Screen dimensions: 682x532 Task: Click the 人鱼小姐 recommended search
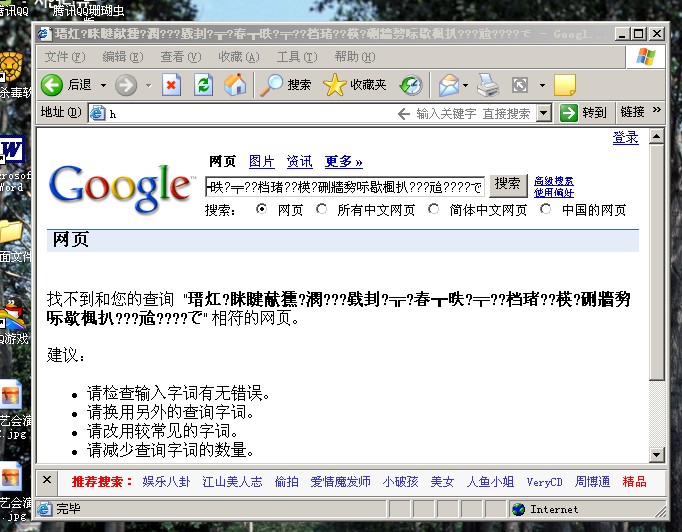pos(490,482)
